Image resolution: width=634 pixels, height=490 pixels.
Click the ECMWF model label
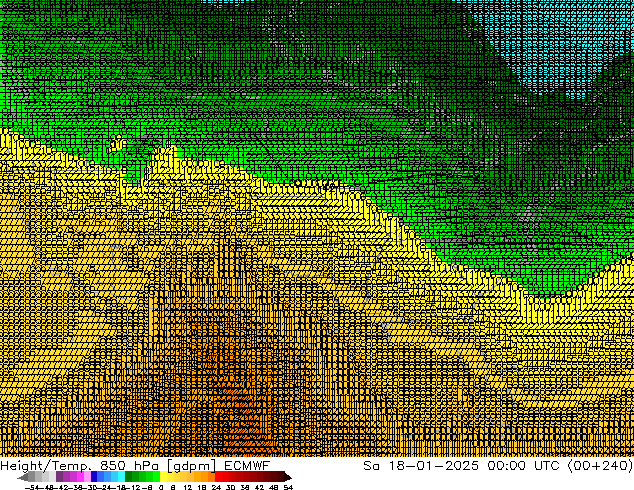(x=247, y=465)
